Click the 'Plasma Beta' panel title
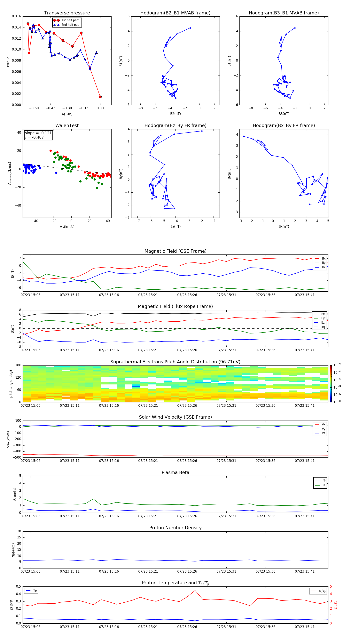Viewport: 351px width, 644px height. (x=175, y=473)
